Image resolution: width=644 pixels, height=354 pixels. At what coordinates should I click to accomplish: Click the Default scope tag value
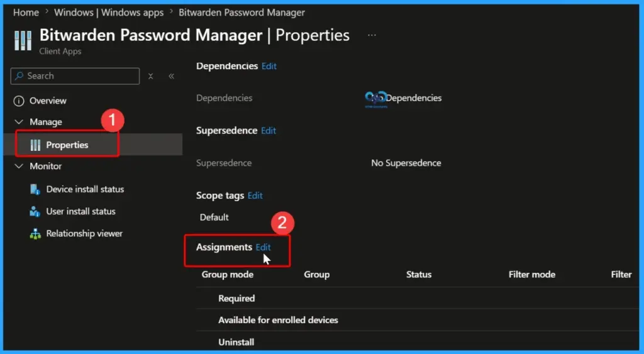tap(214, 218)
